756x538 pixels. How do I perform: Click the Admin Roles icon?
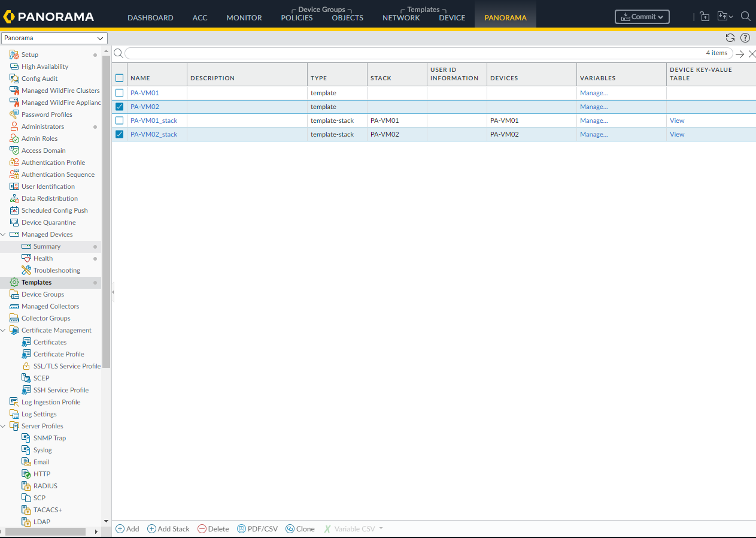coord(14,138)
